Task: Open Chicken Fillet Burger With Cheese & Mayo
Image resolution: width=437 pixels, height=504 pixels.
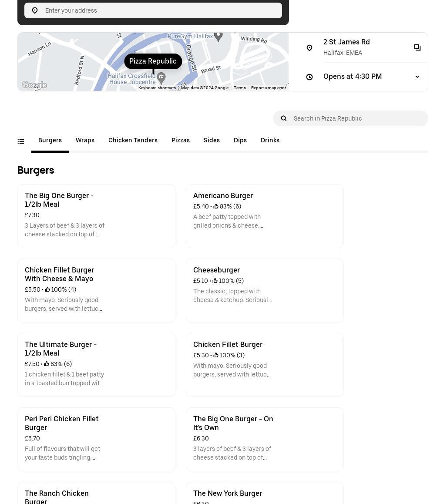Action: coord(96,291)
